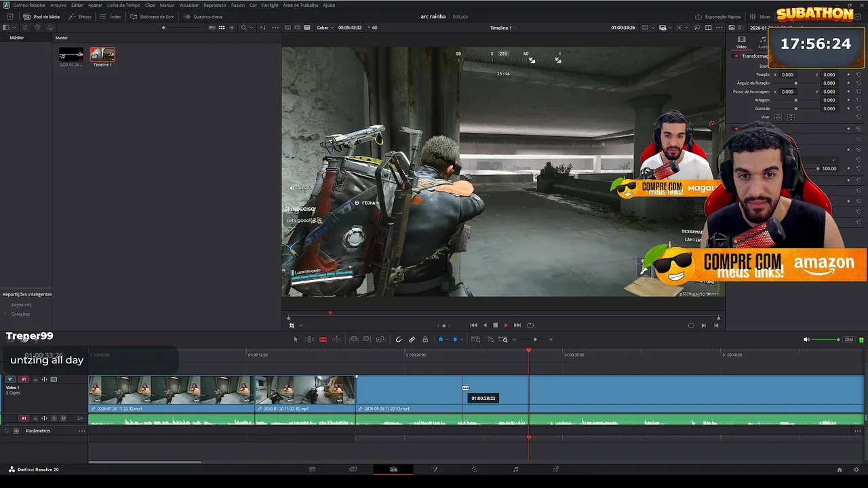This screenshot has height=488, width=868.
Task: Play timeline in reverse
Action: [x=484, y=325]
